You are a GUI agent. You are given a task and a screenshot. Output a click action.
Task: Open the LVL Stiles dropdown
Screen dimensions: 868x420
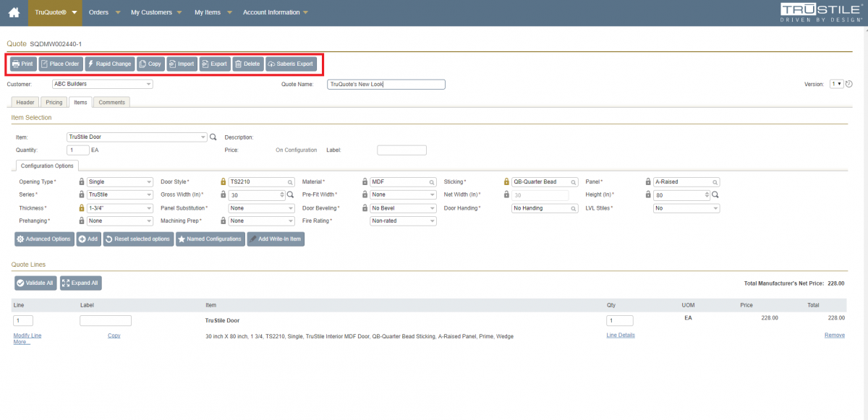(686, 208)
